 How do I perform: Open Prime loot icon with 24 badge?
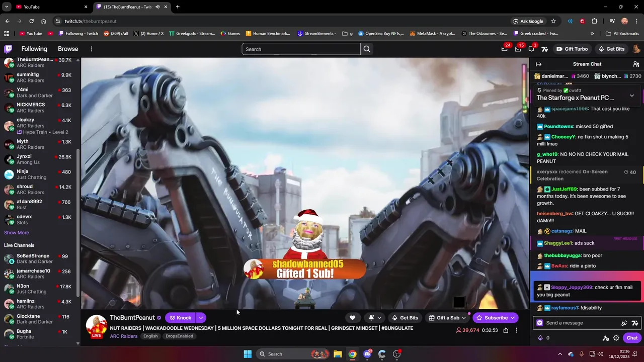504,49
